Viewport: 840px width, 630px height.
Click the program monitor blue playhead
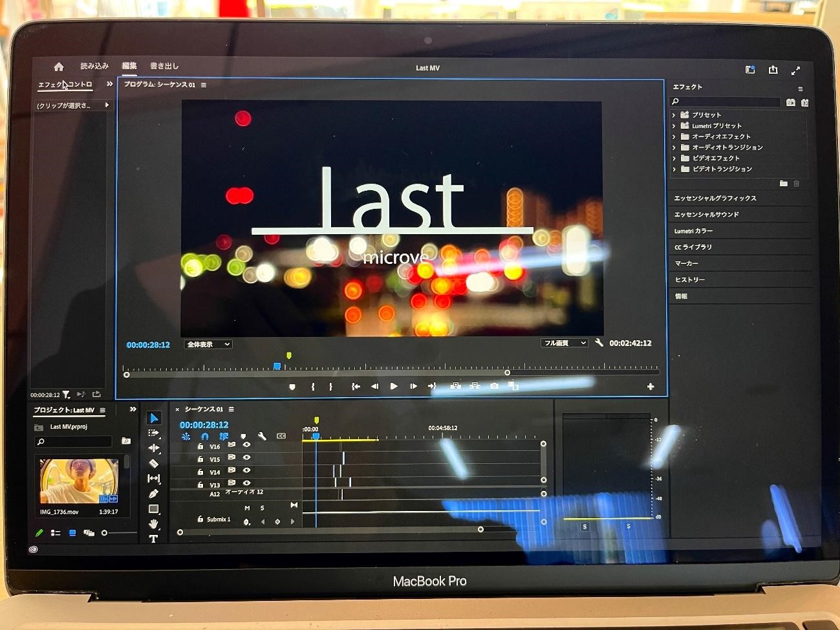click(277, 366)
